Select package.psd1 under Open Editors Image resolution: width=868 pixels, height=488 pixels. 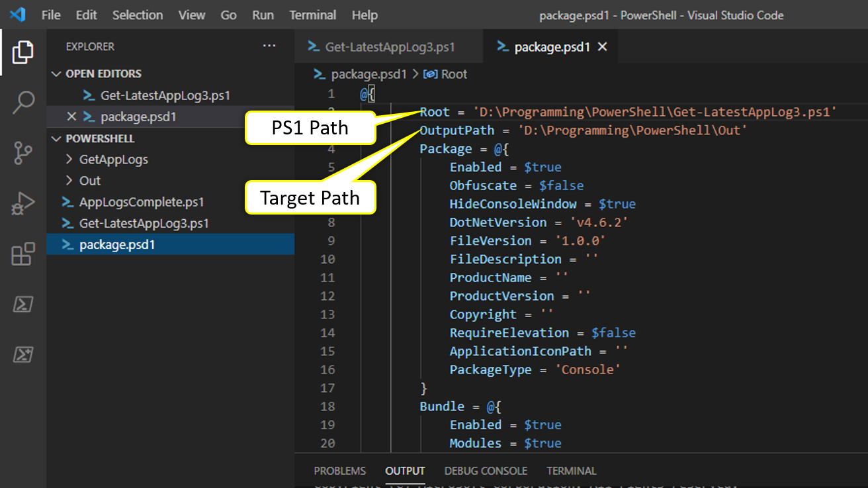click(138, 117)
